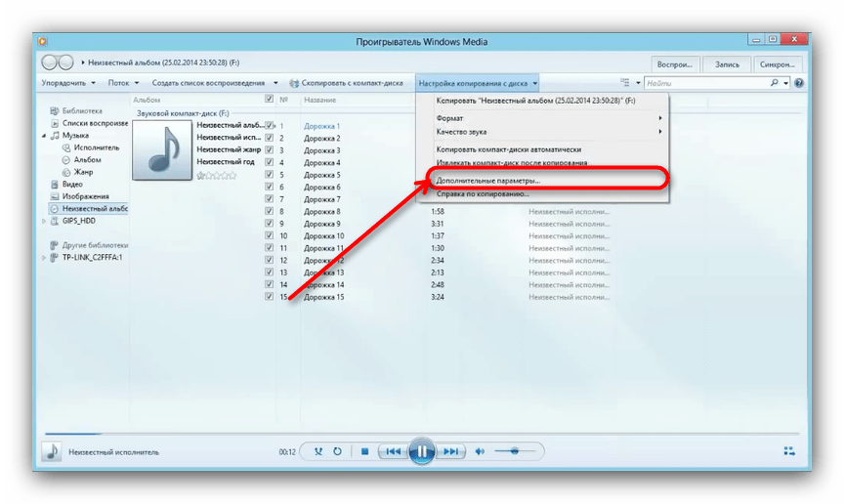Switch to the Воспроизведение tab
The width and height of the screenshot is (844, 504).
coord(675,64)
